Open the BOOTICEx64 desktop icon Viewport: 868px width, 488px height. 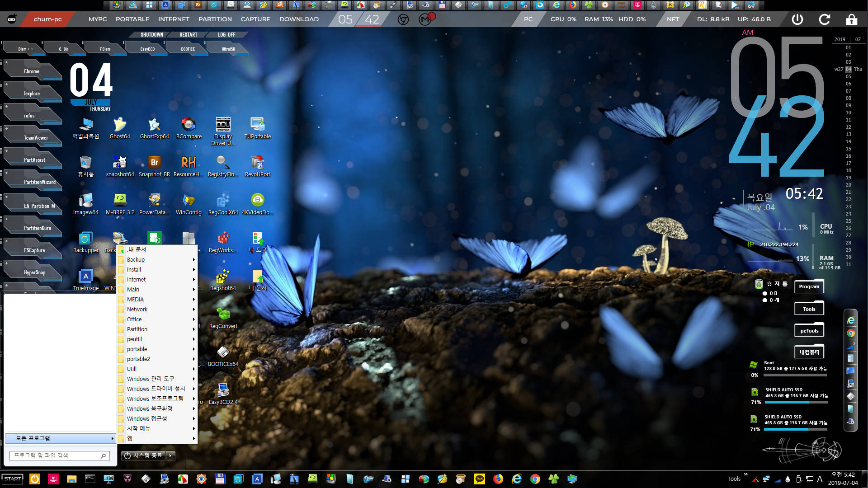pos(223,356)
